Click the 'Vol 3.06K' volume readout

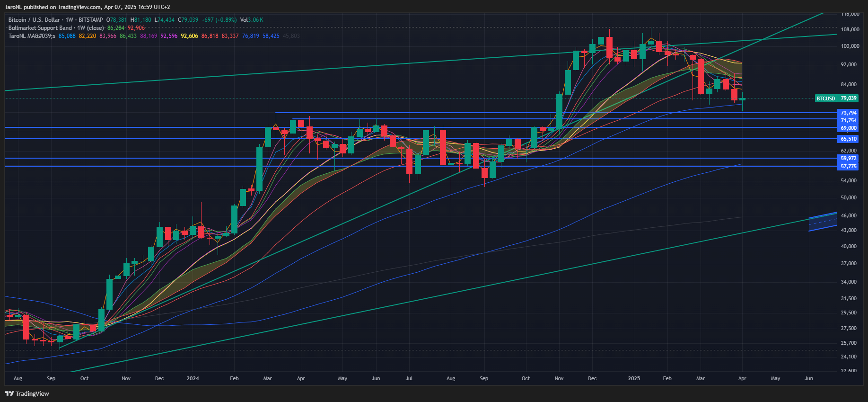click(x=252, y=20)
